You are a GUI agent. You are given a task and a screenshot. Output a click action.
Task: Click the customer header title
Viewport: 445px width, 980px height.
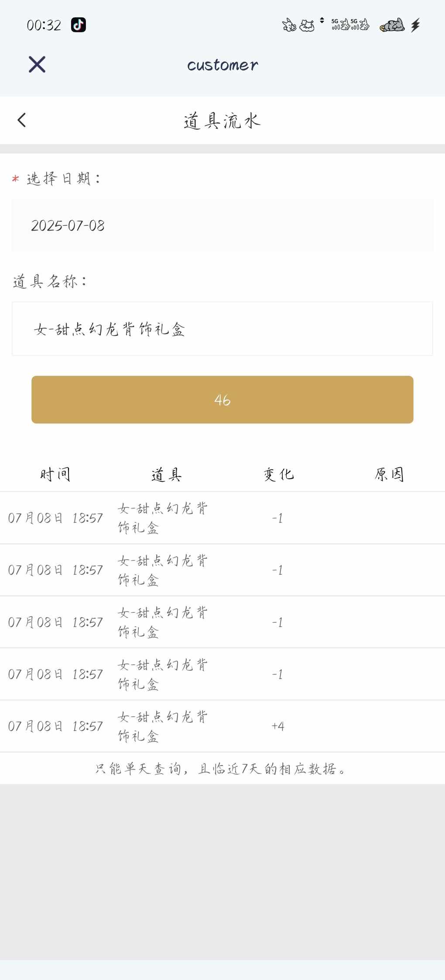(222, 65)
